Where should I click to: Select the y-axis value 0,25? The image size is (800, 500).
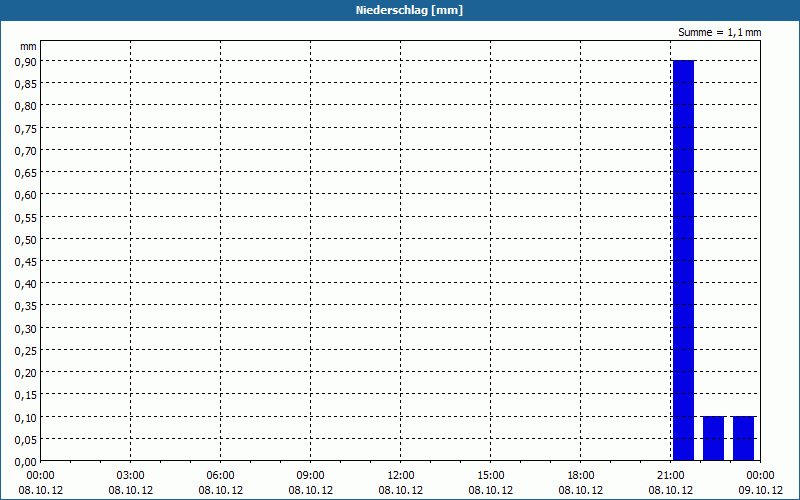point(26,351)
